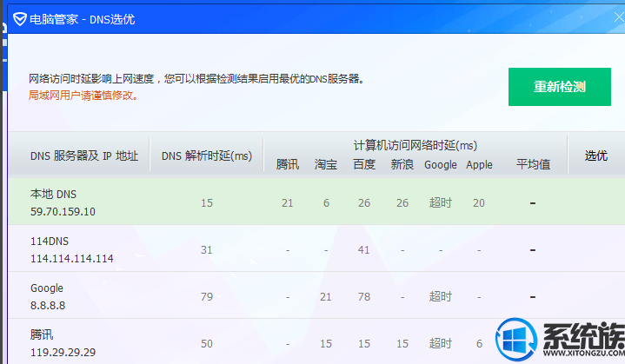Click the 淘宝 latency column header
The width and height of the screenshot is (625, 364).
click(x=325, y=164)
